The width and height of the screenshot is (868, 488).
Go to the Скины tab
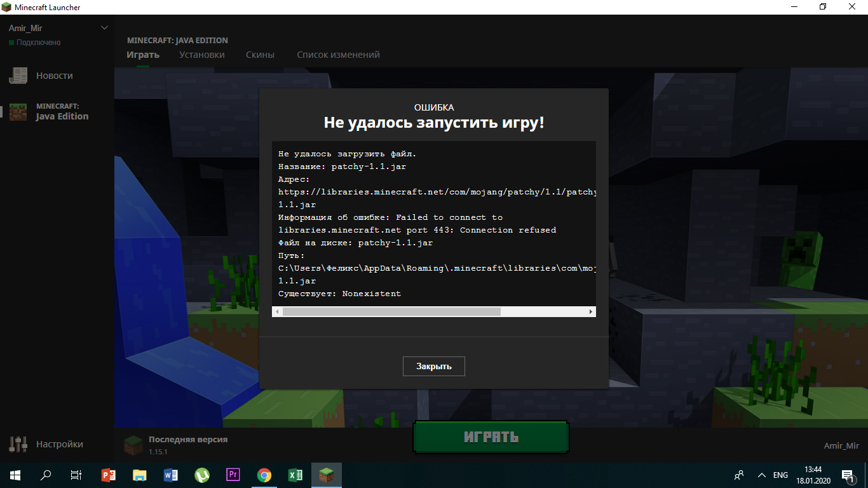260,55
